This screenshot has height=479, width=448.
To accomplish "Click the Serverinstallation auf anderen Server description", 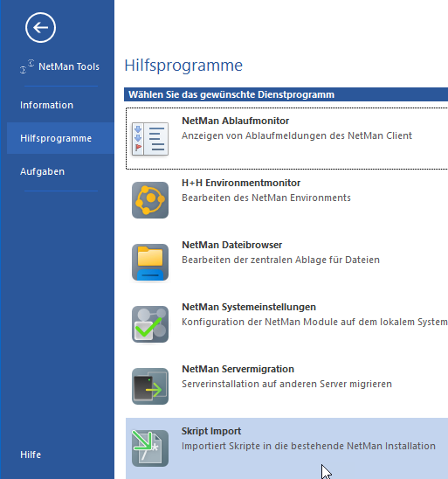I will tap(286, 384).
